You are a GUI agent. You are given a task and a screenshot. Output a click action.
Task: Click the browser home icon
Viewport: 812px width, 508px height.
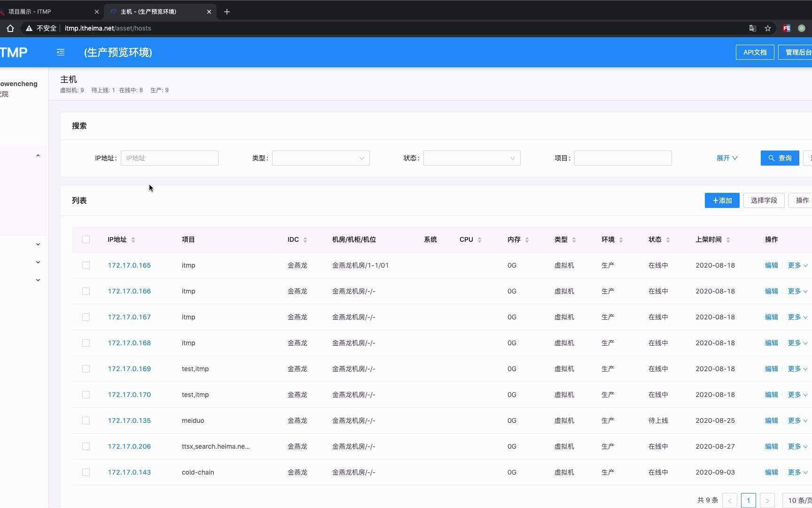coord(10,28)
